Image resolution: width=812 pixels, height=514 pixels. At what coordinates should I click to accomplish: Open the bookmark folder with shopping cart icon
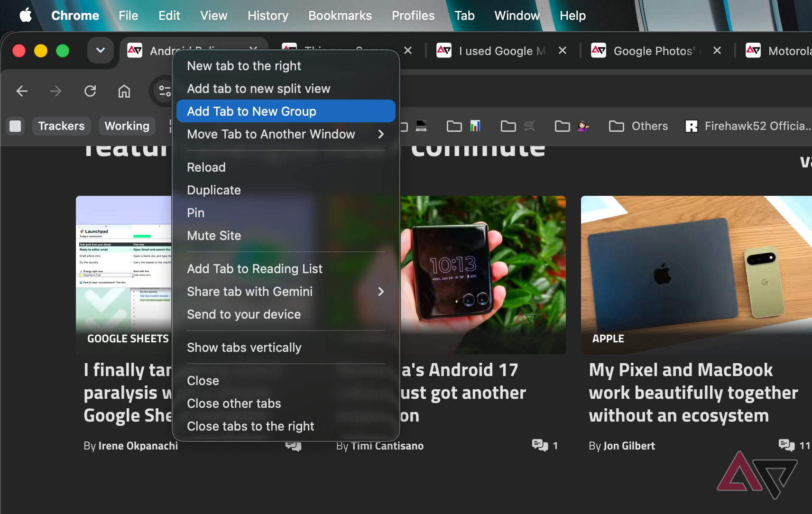click(x=517, y=126)
